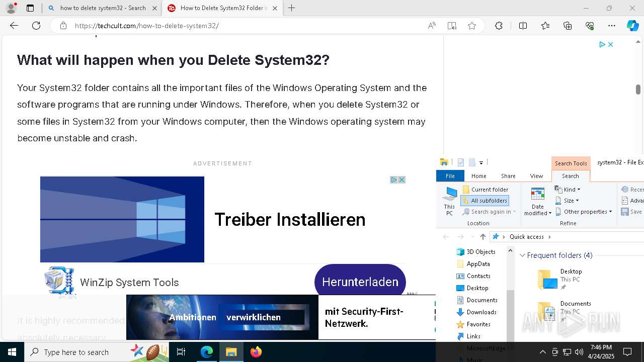This screenshot has height=362, width=644.
Task: Select the Search ribbon tab
Action: point(571,176)
